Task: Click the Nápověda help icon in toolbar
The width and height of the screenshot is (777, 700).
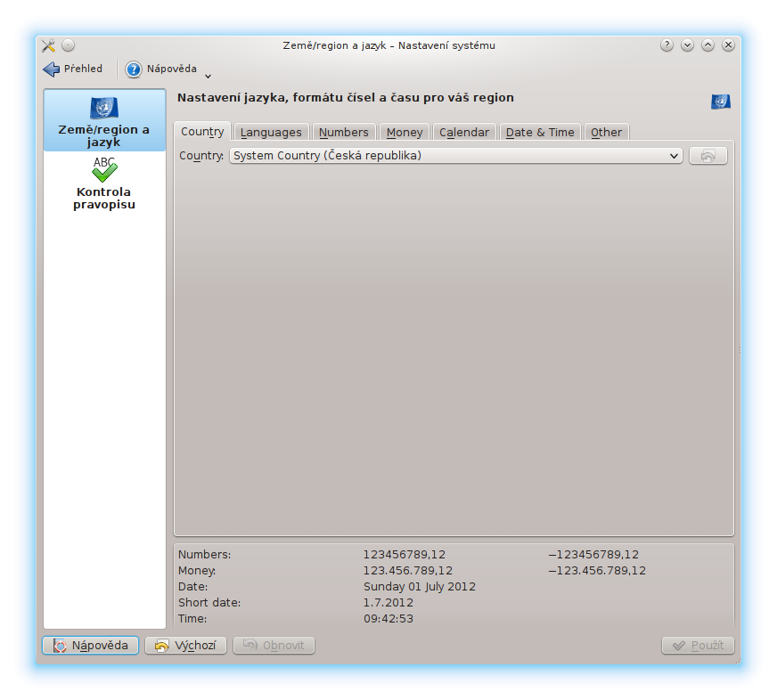Action: coord(134,69)
